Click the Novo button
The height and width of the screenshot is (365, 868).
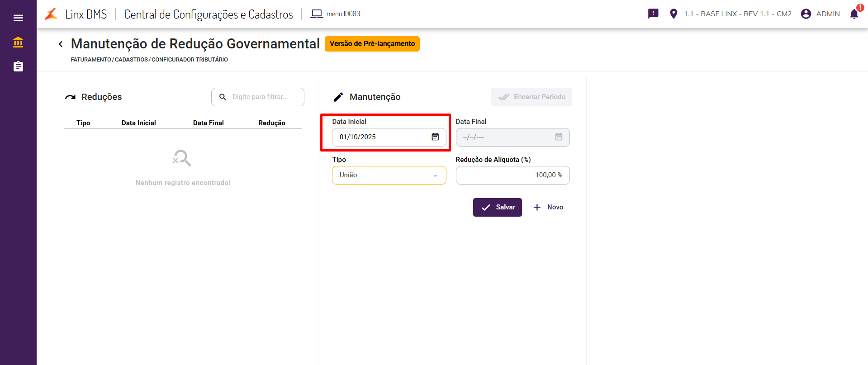click(548, 207)
